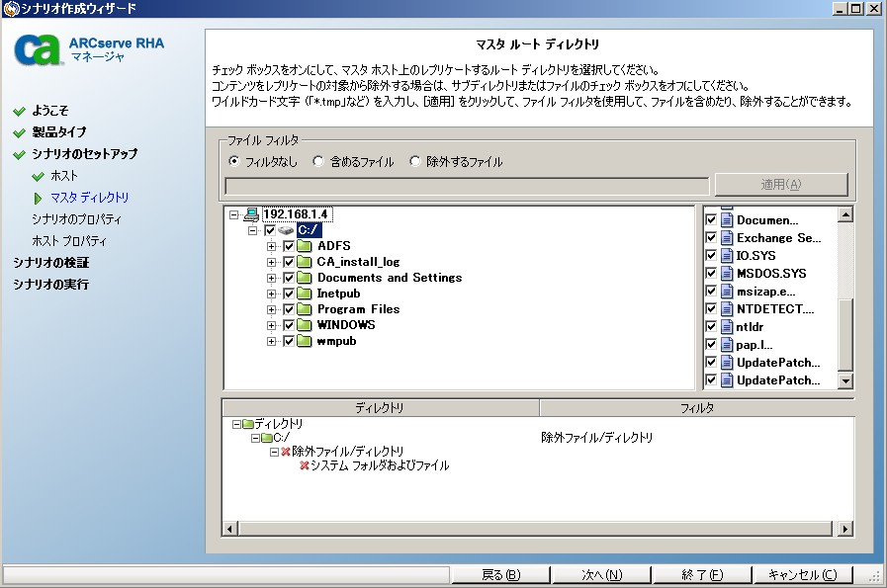Collapse the 192.168.1.4 host node

click(x=234, y=214)
